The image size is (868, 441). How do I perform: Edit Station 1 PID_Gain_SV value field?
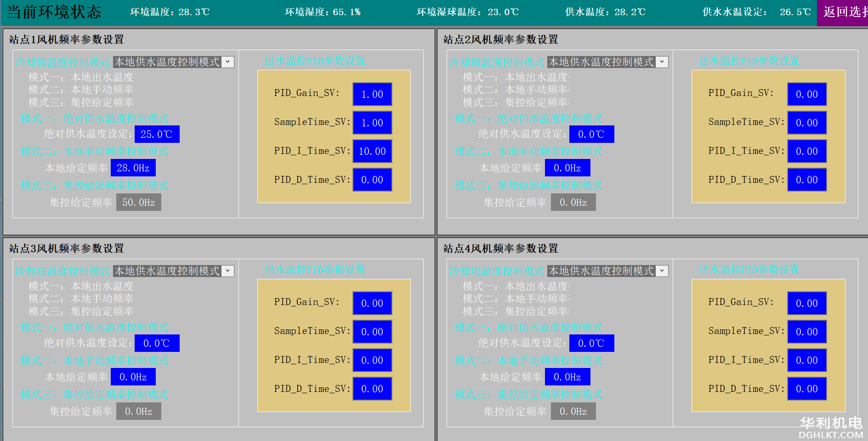tap(372, 94)
